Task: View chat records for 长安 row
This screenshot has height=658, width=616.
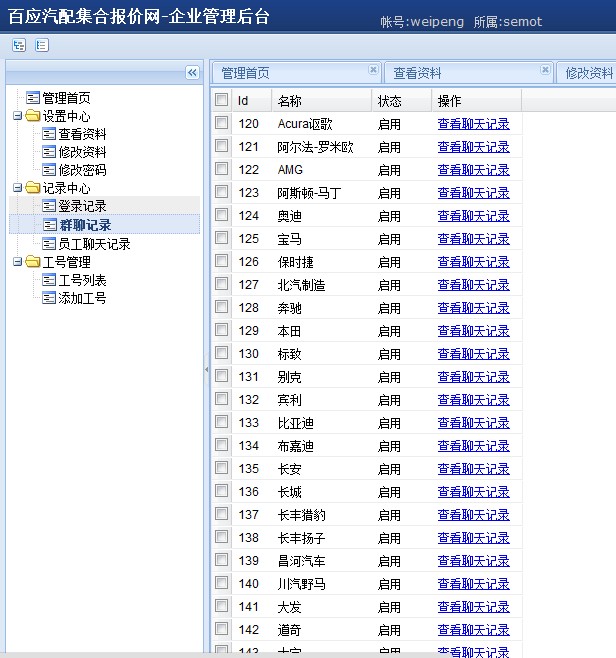Action: [473, 469]
